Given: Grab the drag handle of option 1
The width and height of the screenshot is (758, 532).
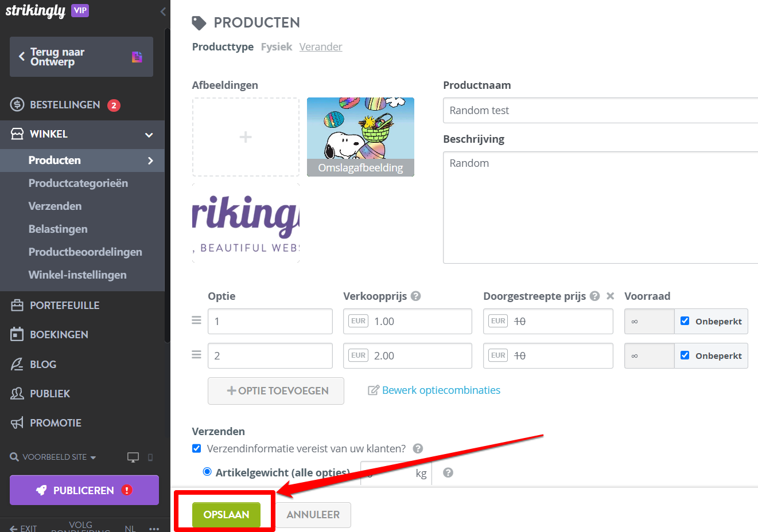Looking at the screenshot, I should click(x=196, y=320).
